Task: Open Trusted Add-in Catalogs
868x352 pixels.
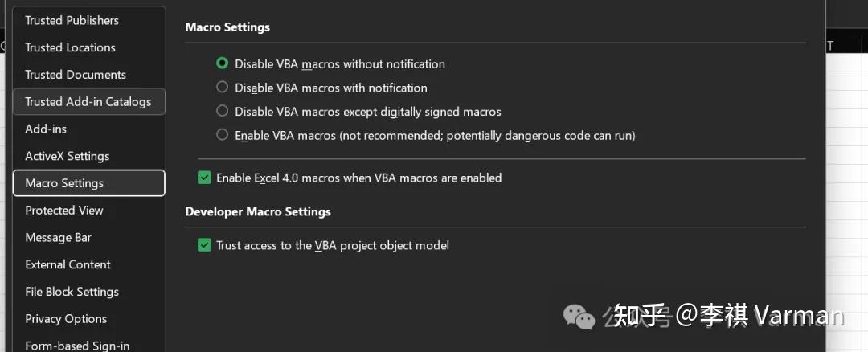Action: point(88,102)
